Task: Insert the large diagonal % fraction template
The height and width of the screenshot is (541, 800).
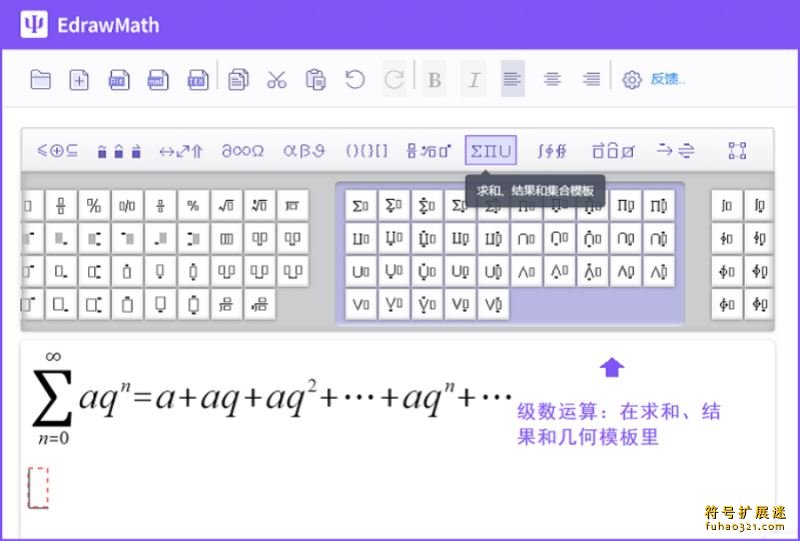Action: click(94, 206)
